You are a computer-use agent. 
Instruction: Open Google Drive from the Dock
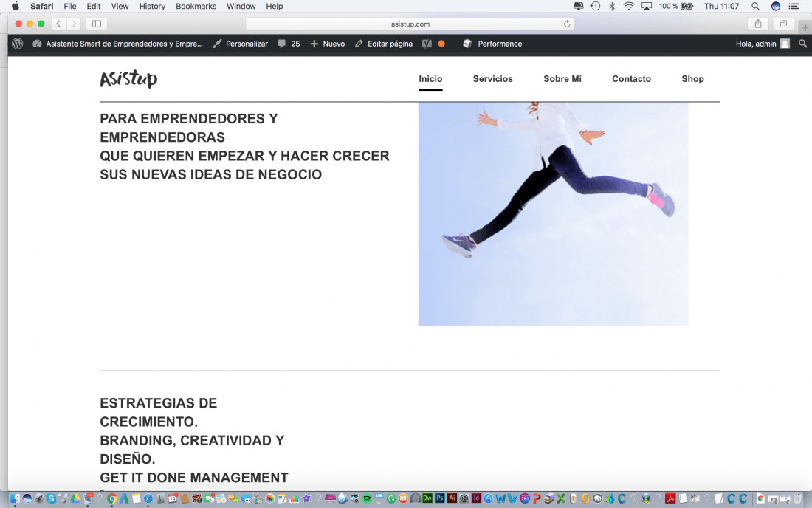75,498
